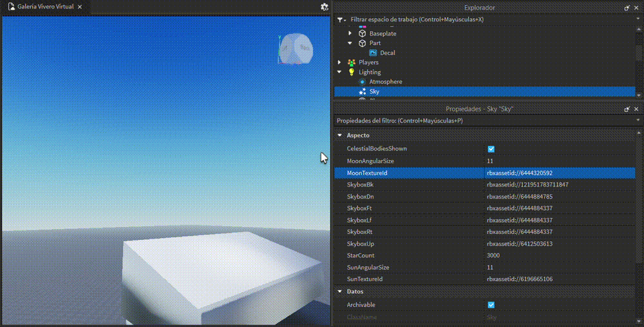644x327 pixels.
Task: Open the viewport settings gear icon
Action: 325,7
